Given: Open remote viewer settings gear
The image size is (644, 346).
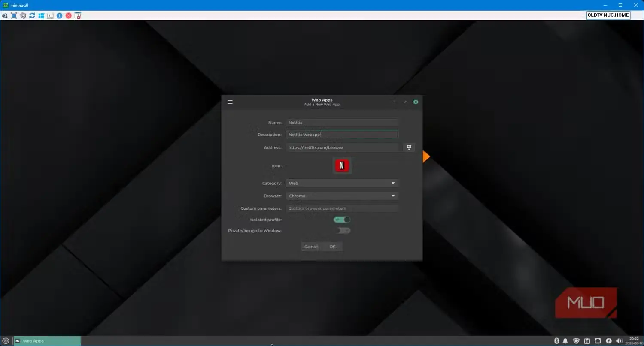Looking at the screenshot, I should pyautogui.click(x=23, y=15).
